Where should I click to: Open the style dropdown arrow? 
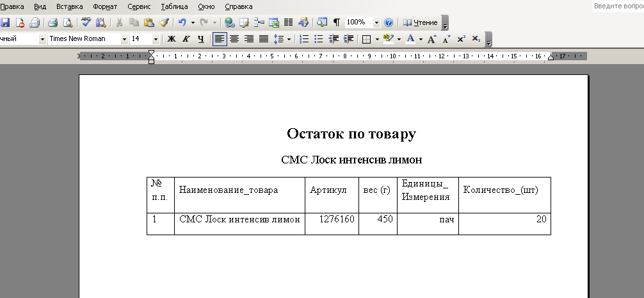pyautogui.click(x=42, y=39)
